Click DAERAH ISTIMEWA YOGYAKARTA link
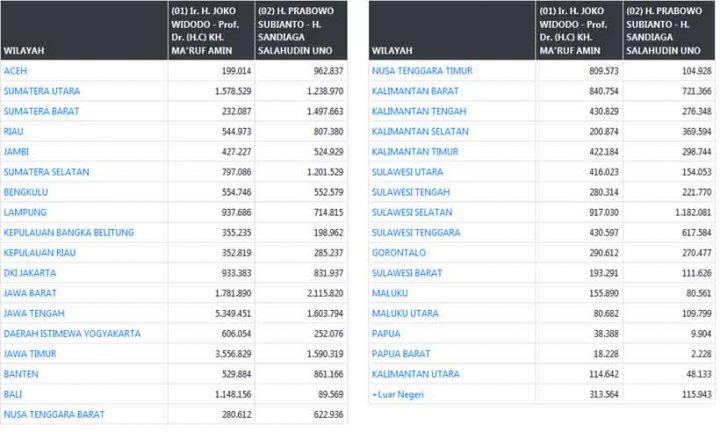Image resolution: width=720 pixels, height=432 pixels. pyautogui.click(x=72, y=333)
